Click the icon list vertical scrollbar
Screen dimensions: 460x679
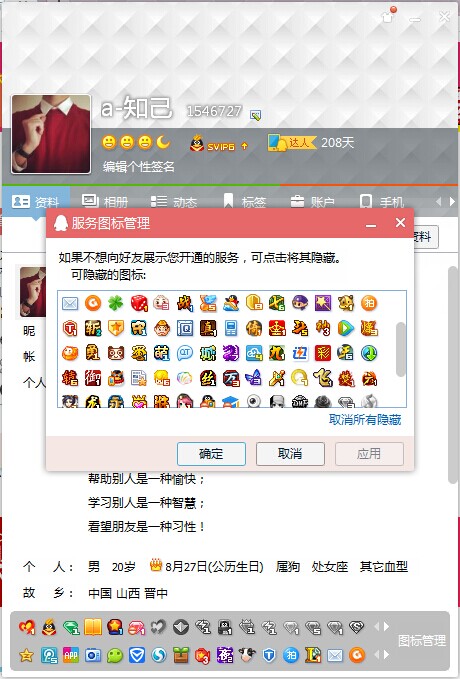coord(401,349)
